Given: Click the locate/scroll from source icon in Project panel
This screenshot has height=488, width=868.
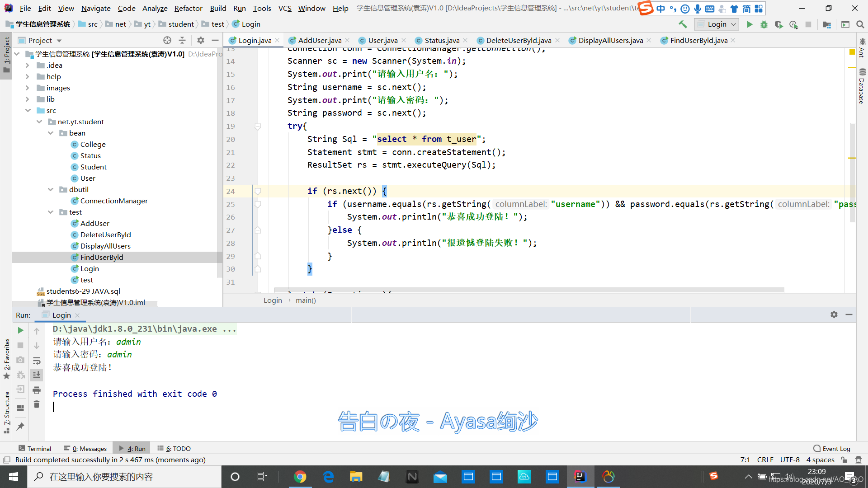Looking at the screenshot, I should click(167, 40).
